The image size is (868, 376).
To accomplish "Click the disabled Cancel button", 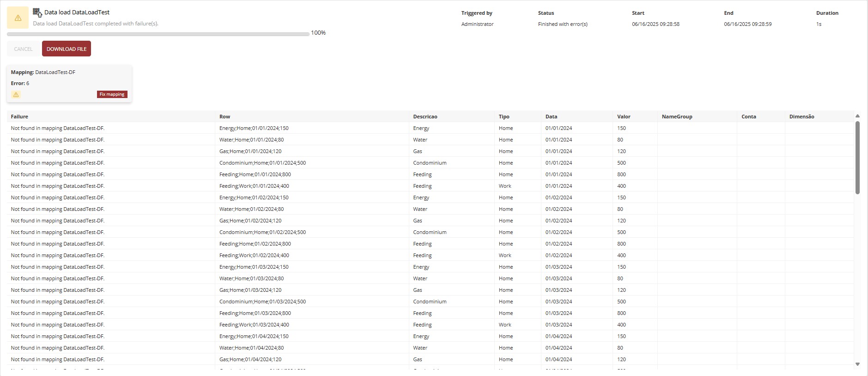I will pyautogui.click(x=23, y=49).
